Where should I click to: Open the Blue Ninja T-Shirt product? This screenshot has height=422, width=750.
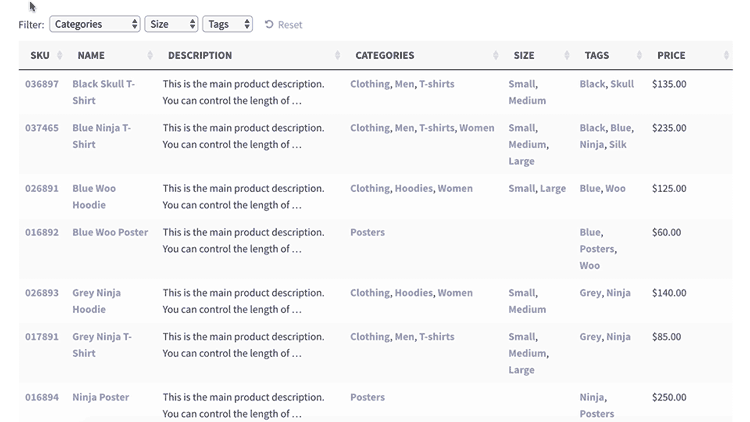tap(101, 136)
